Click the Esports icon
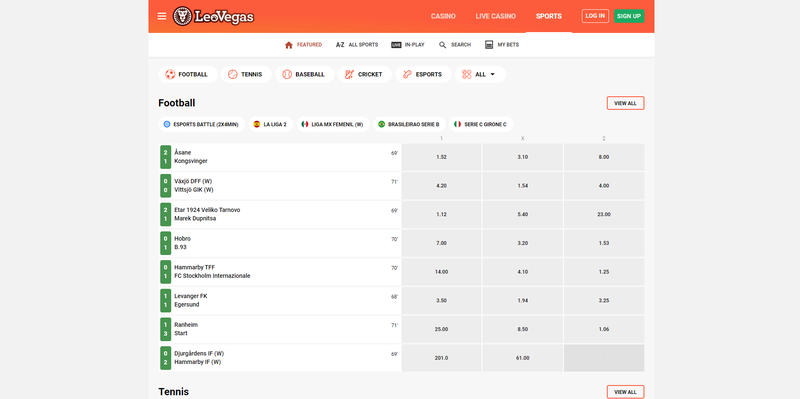This screenshot has width=800, height=399. pos(407,74)
